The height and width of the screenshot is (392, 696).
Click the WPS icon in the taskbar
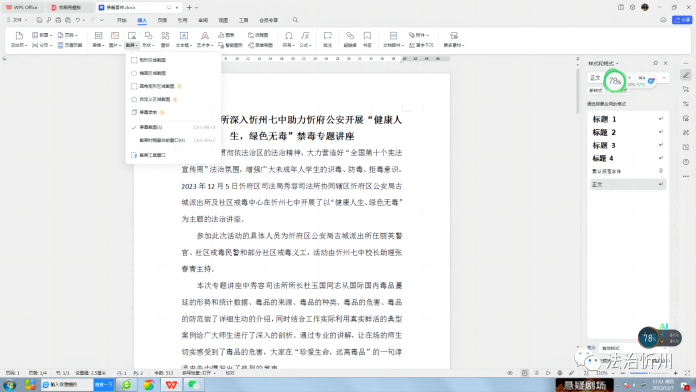click(171, 384)
